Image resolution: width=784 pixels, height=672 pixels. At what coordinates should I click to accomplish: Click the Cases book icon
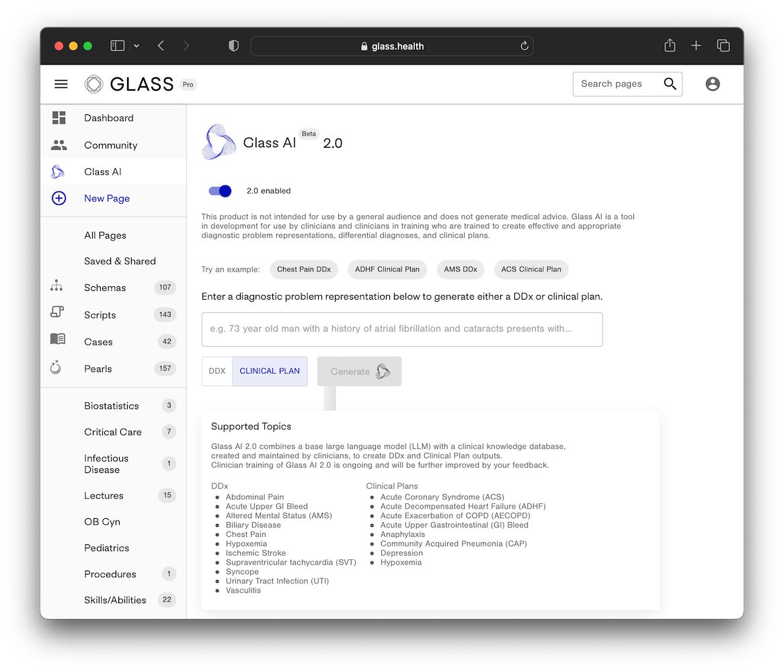pyautogui.click(x=58, y=340)
